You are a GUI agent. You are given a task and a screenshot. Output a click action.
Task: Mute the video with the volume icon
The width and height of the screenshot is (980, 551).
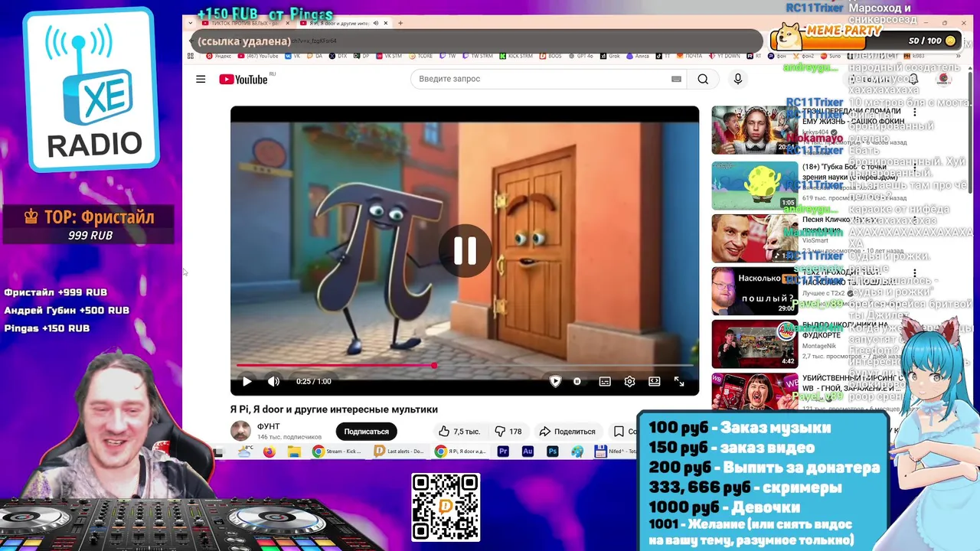[x=273, y=381]
